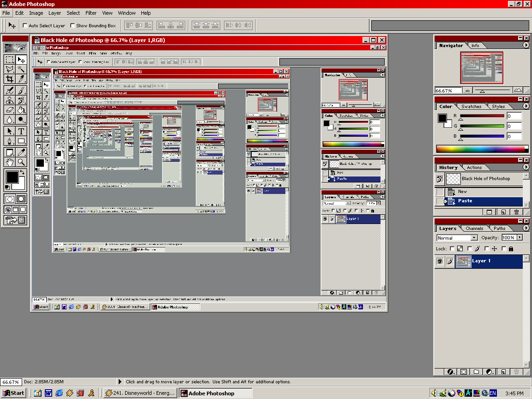This screenshot has height=399, width=532.
Task: Open the Layer menu
Action: coord(54,13)
